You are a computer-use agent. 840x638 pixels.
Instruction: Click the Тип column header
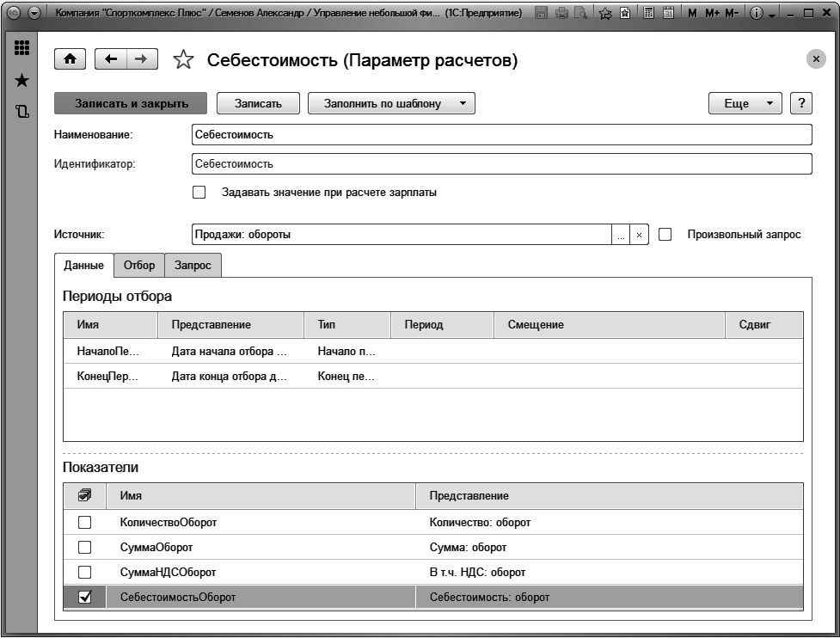[347, 325]
